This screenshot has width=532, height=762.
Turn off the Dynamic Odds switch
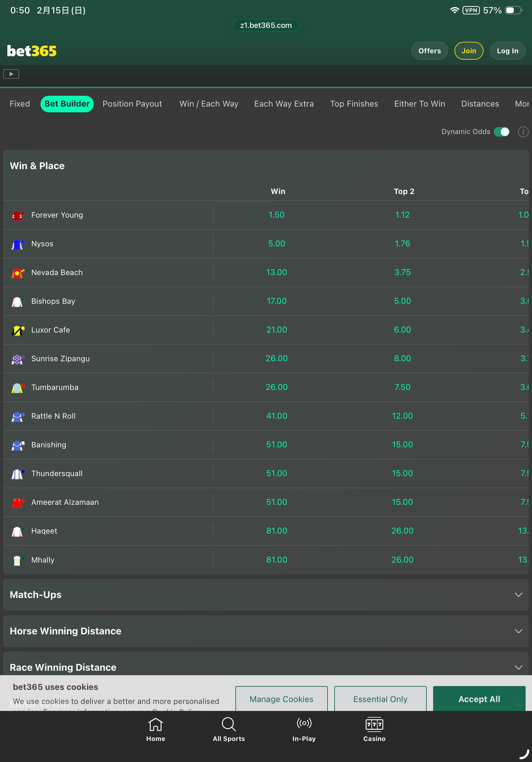coord(501,132)
